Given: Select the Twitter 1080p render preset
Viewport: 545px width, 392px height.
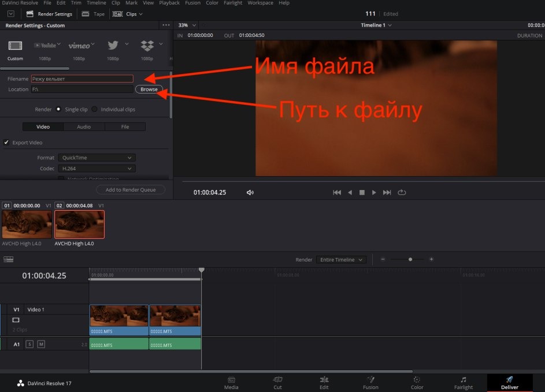Looking at the screenshot, I should pos(113,49).
